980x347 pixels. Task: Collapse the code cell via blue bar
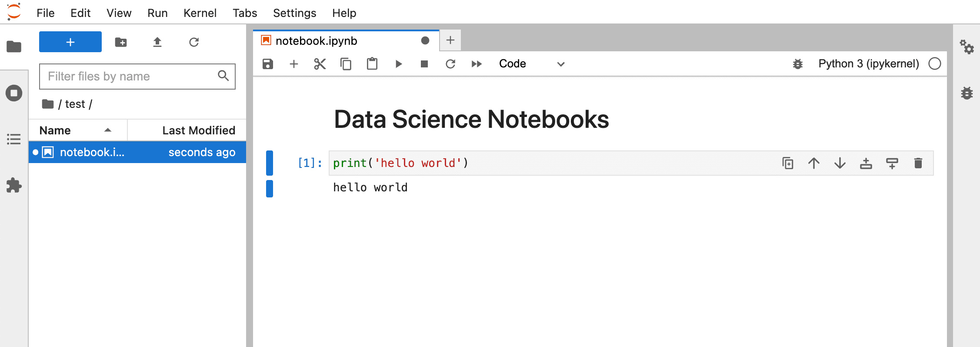[270, 163]
